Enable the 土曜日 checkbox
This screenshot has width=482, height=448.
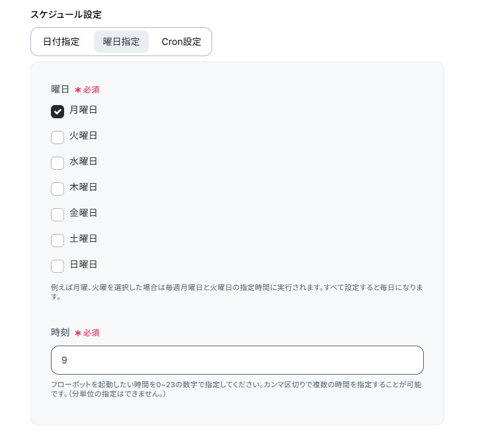58,241
